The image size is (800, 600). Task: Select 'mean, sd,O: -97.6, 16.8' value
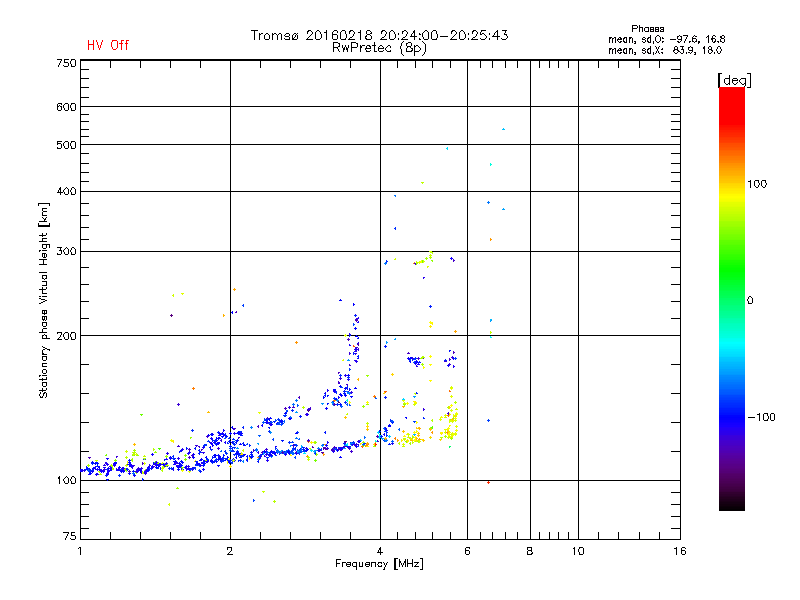click(666, 39)
